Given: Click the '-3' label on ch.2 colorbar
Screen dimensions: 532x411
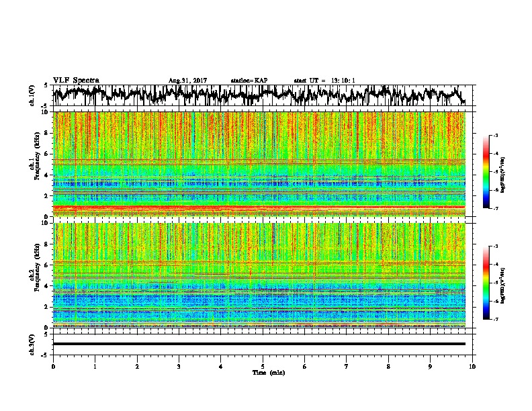Looking at the screenshot, I should pyautogui.click(x=496, y=246).
